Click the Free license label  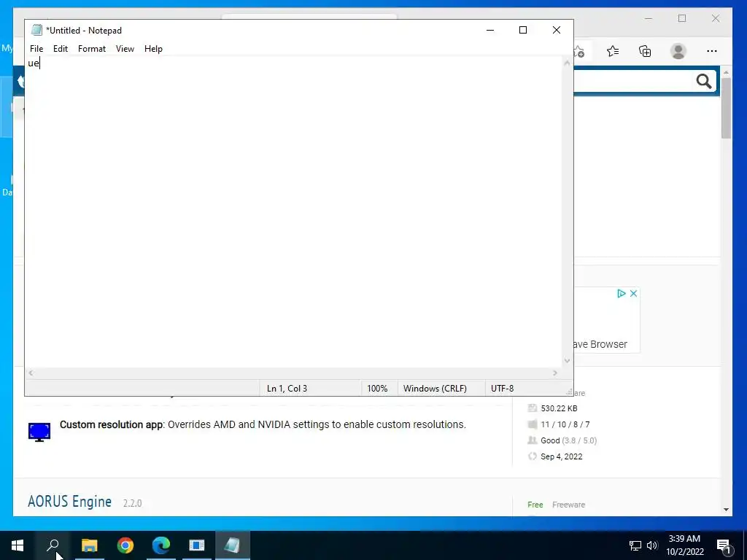[535, 505]
